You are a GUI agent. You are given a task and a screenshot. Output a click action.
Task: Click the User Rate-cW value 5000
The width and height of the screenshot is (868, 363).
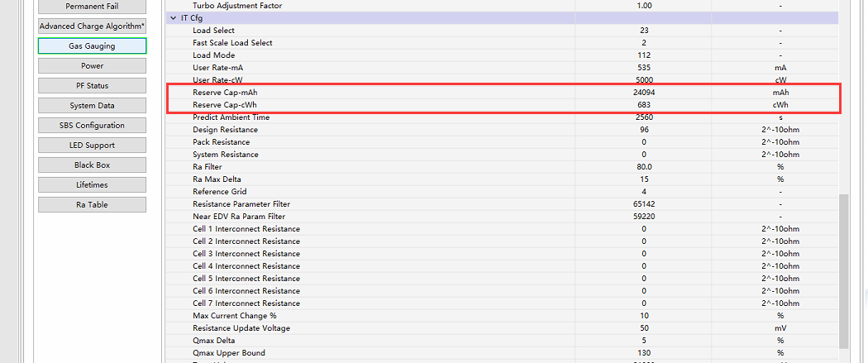coord(643,79)
